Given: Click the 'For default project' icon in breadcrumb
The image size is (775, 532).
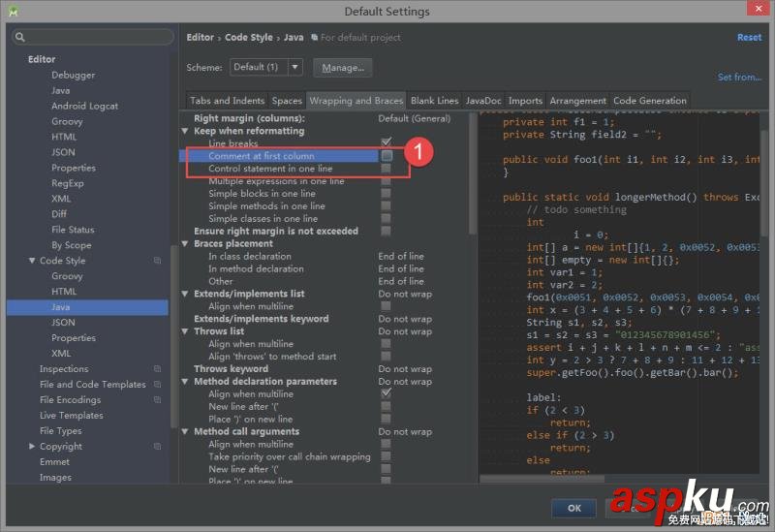Looking at the screenshot, I should [x=314, y=37].
